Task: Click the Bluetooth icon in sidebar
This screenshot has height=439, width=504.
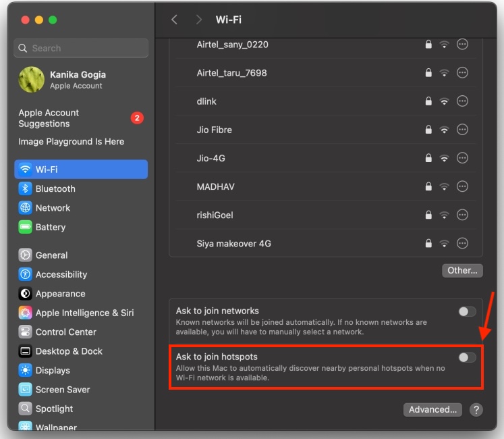Action: coord(25,188)
